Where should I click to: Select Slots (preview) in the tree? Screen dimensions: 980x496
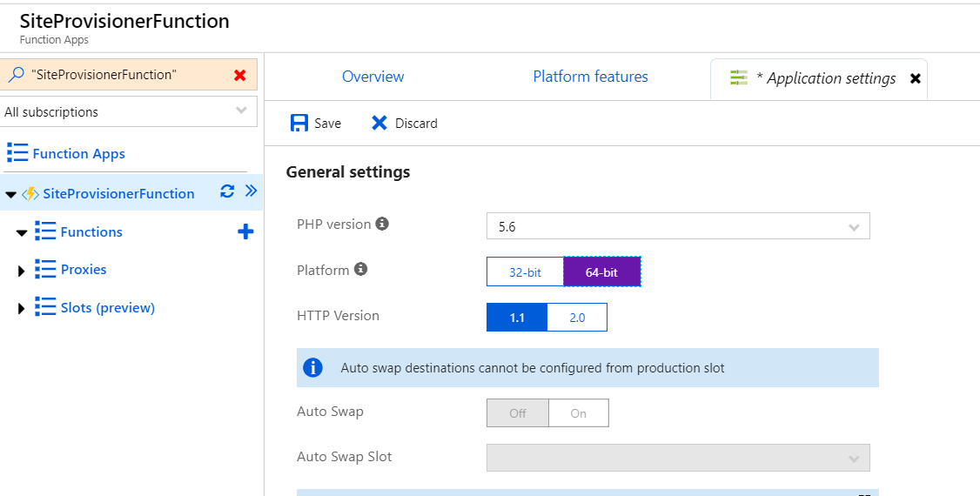click(x=107, y=308)
